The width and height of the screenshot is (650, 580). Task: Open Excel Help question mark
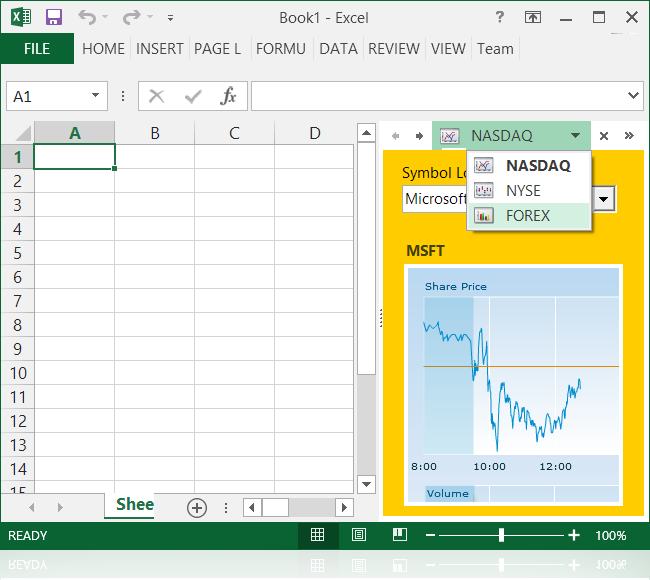[x=500, y=17]
